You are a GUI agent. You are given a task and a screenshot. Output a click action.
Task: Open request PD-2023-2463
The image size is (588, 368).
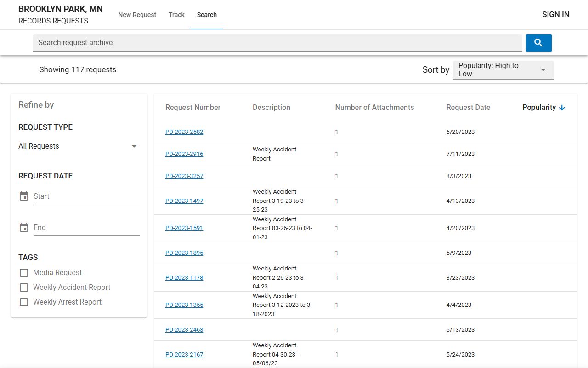[184, 330]
